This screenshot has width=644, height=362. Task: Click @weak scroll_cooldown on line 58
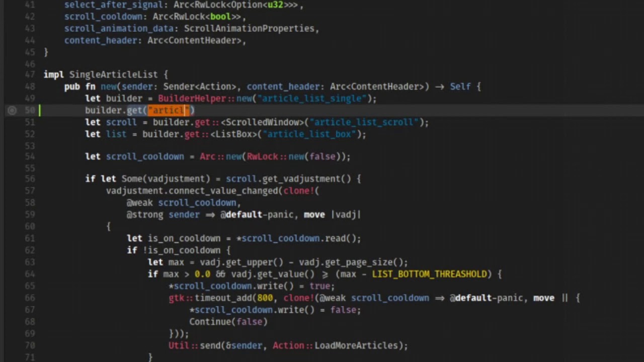tap(182, 203)
